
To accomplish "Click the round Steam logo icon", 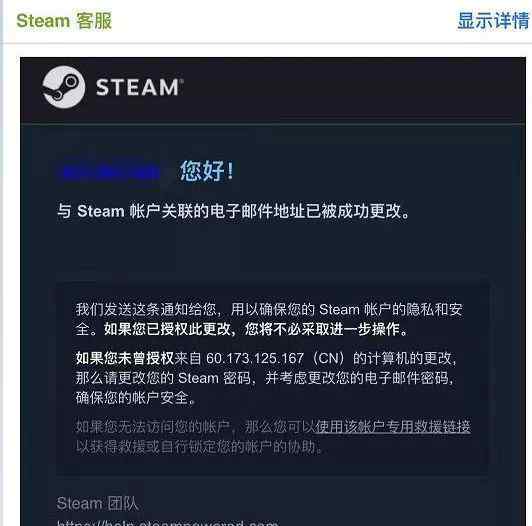I will coord(63,87).
